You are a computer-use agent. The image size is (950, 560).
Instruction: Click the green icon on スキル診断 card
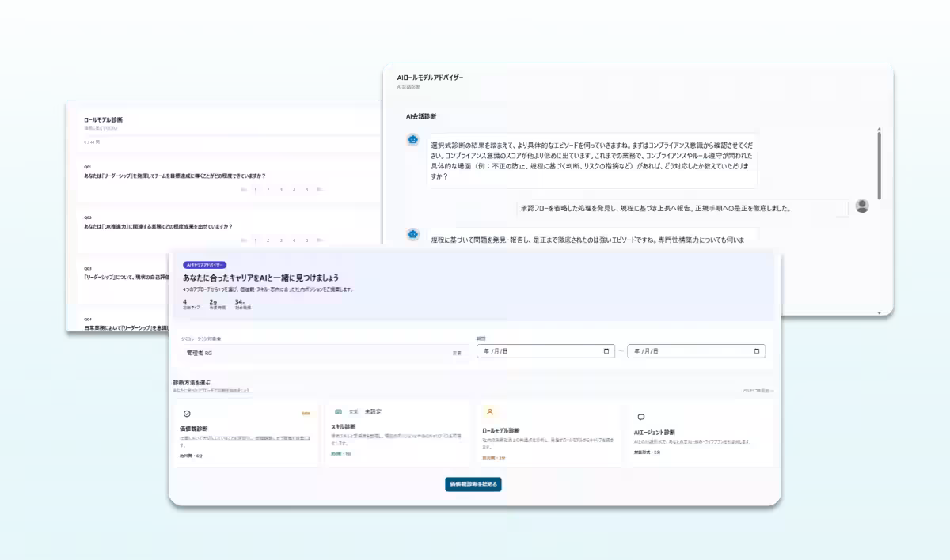click(338, 411)
